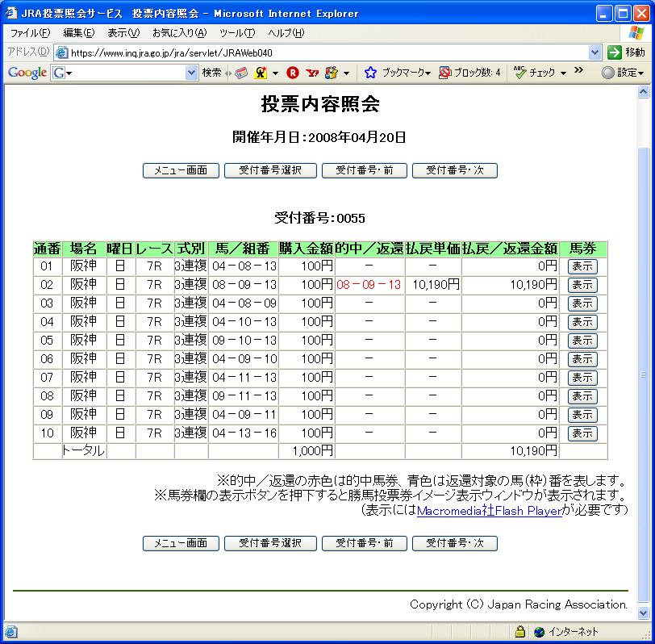Expand the Google search box dropdown
Screen dimensions: 655x644
point(191,73)
